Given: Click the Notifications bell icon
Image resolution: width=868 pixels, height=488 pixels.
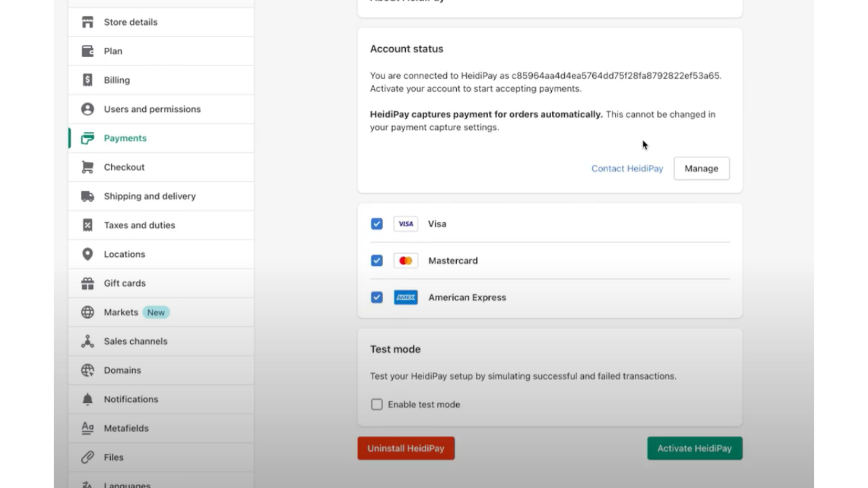Looking at the screenshot, I should [x=87, y=399].
